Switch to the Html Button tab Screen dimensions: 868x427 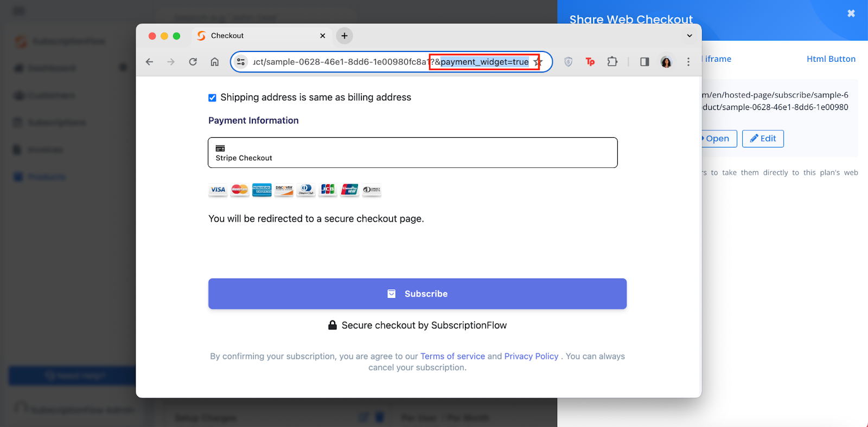point(831,59)
